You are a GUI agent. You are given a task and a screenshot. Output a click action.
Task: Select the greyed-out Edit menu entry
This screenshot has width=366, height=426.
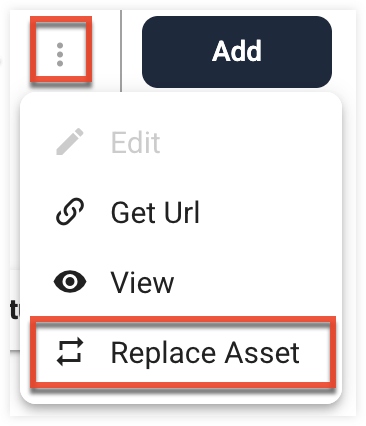(x=181, y=142)
